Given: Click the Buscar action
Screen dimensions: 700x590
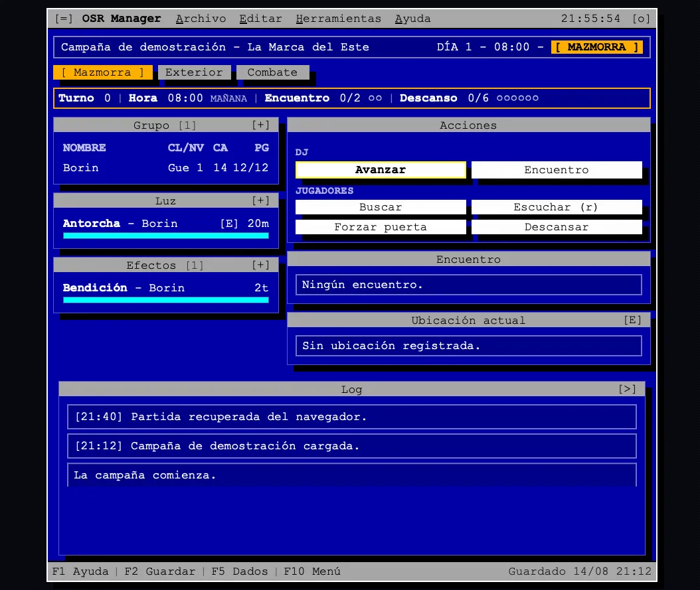Looking at the screenshot, I should (381, 207).
